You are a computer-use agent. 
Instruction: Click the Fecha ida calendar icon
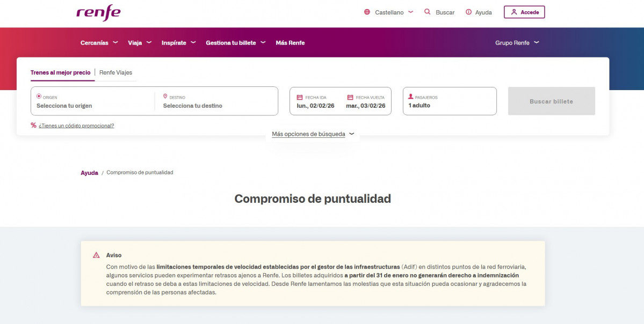[x=300, y=98]
